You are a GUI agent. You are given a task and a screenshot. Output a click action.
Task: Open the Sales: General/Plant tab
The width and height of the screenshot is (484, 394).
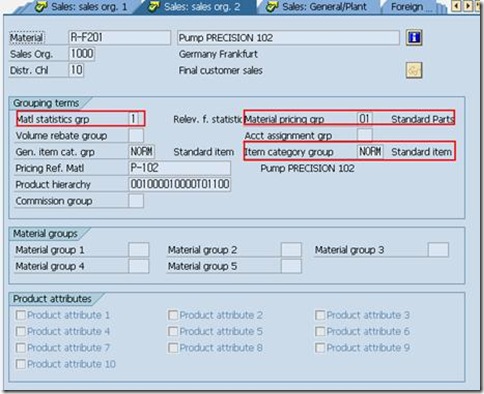(x=317, y=7)
